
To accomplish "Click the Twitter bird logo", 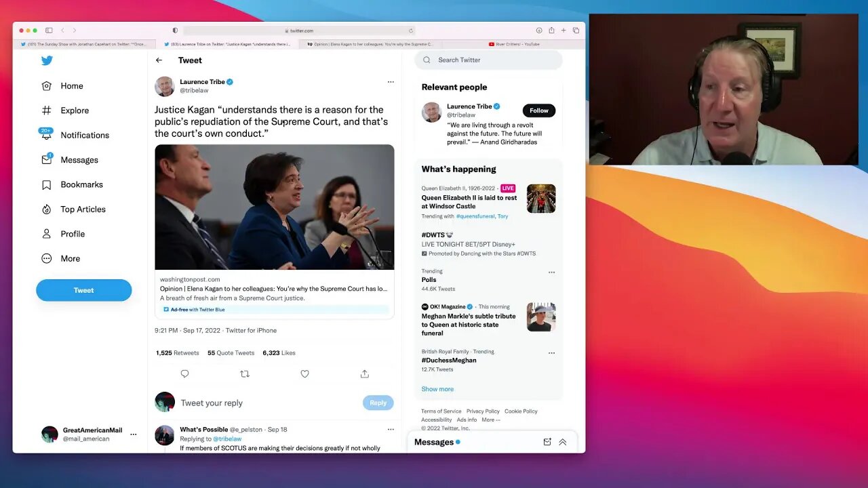I will [x=47, y=60].
